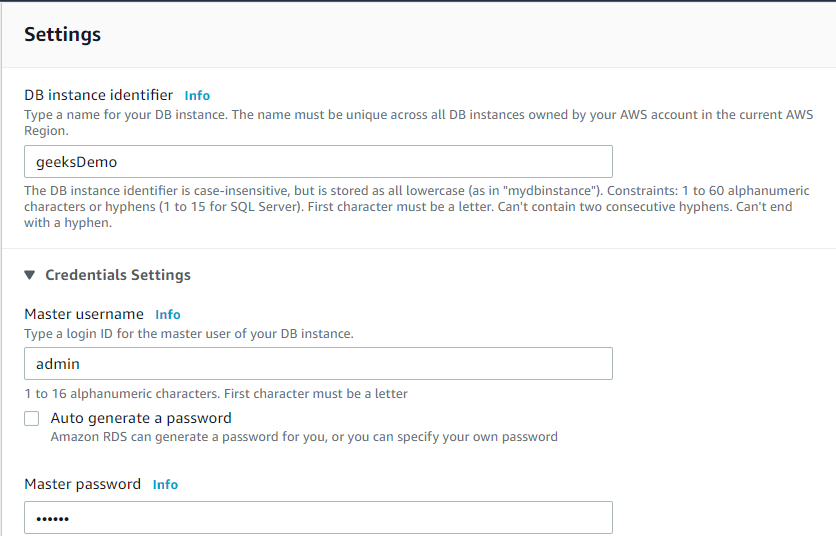Click the masked dots in the password field
Screen dimensions: 836x536
[x=54, y=519]
